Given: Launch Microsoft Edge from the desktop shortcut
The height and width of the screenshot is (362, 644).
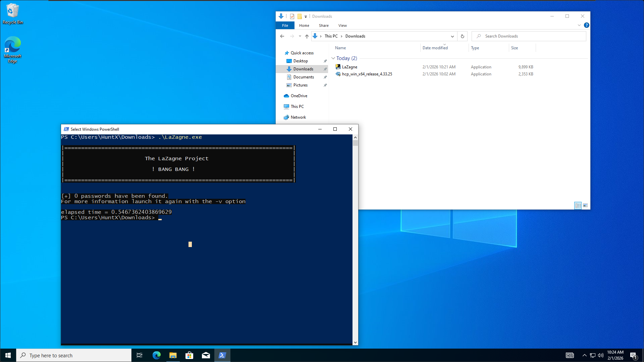Looking at the screenshot, I should 13,50.
